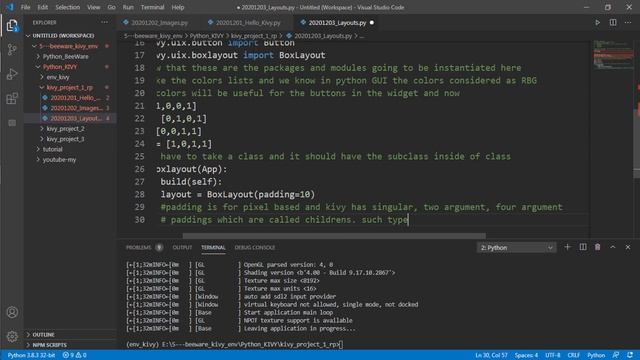
Task: Open Explorer panel More Actions ellipsis
Action: tap(105, 22)
